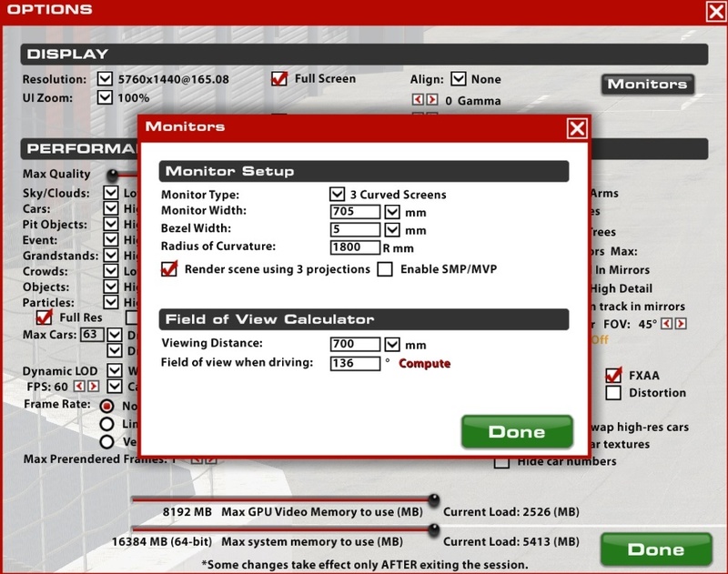Viewport: 728px width, 574px height.
Task: Click the Monitors button in Display section
Action: (x=648, y=85)
